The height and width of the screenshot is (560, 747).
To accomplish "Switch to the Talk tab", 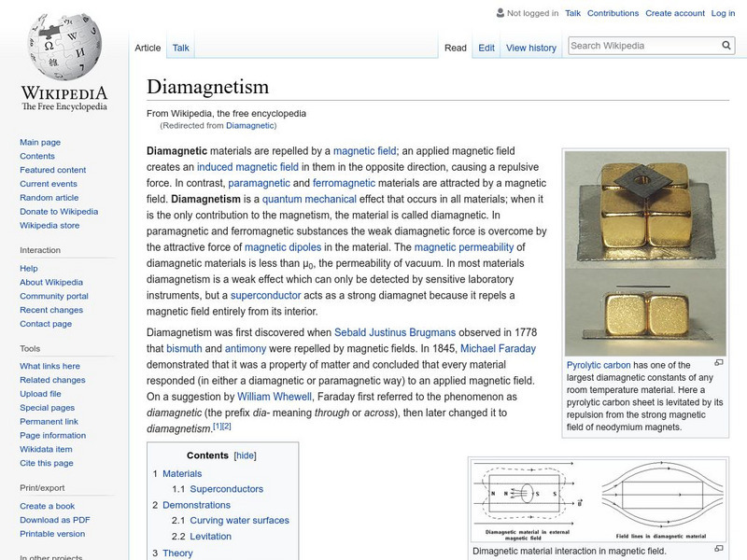I will [x=180, y=48].
